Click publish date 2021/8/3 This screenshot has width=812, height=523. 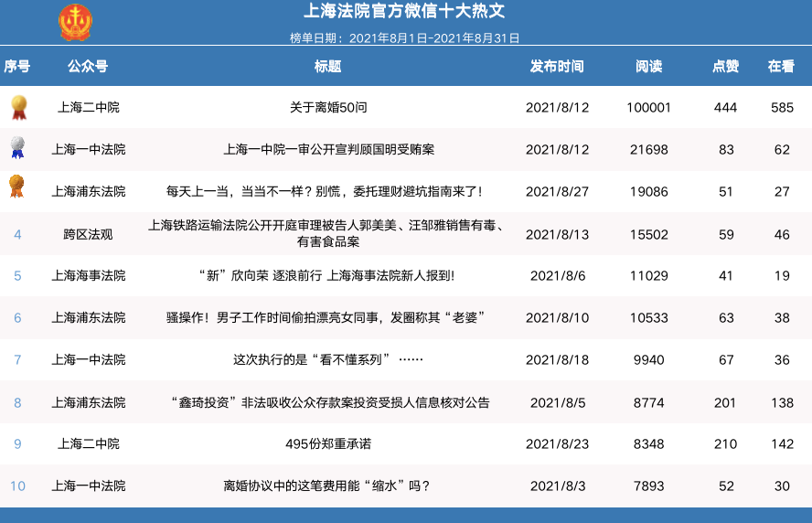[x=558, y=486]
